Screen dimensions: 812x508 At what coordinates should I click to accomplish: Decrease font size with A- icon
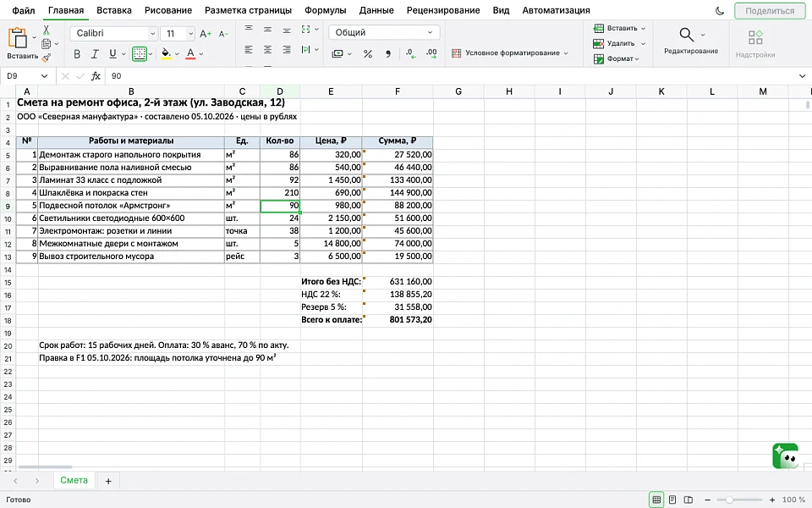(x=223, y=34)
